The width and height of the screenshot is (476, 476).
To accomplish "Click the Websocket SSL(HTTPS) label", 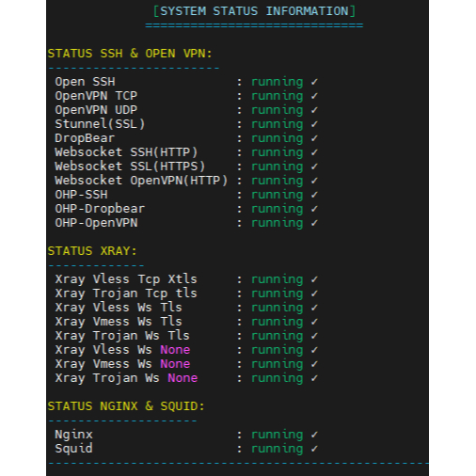I will [x=130, y=167].
